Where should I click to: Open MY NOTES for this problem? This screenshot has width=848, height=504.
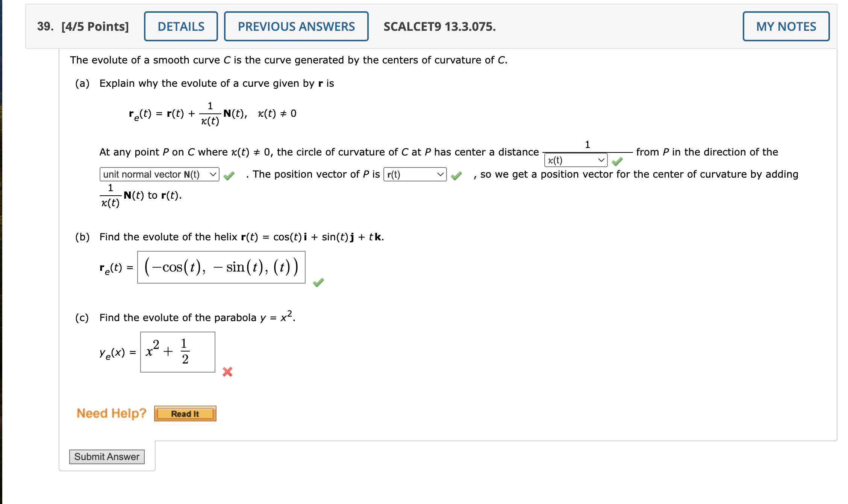coord(786,26)
